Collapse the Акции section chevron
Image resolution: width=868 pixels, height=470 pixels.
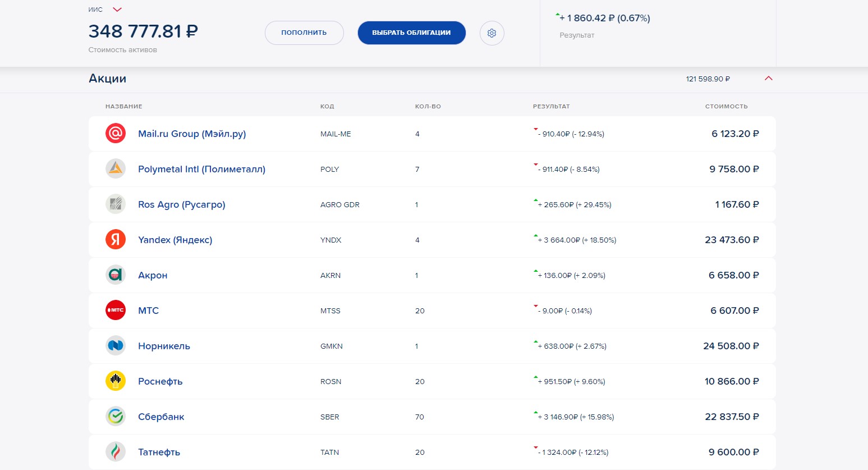pyautogui.click(x=769, y=79)
